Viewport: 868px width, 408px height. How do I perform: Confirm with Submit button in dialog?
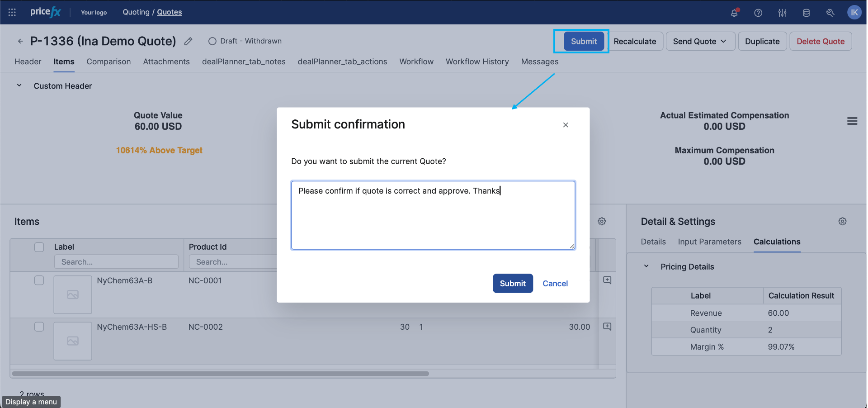click(x=513, y=283)
